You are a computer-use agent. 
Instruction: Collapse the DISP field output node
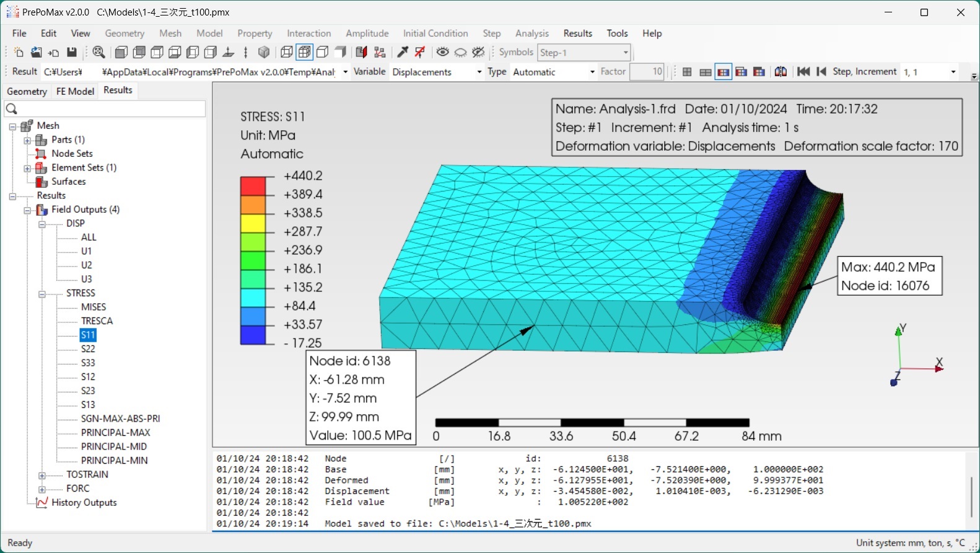tap(42, 224)
